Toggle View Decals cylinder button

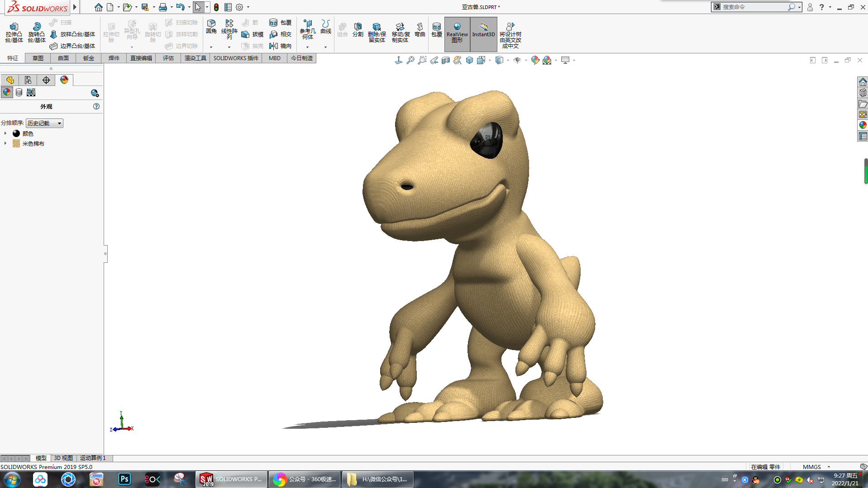coord(19,92)
